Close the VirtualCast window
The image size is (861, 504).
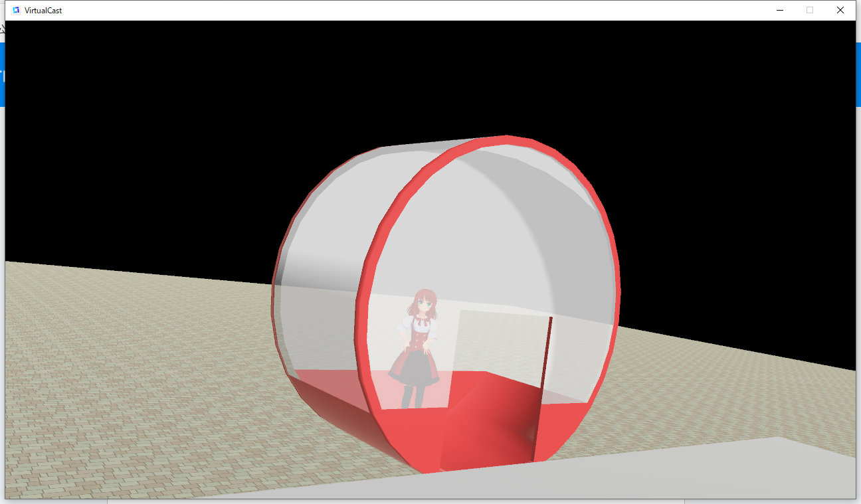(x=840, y=10)
